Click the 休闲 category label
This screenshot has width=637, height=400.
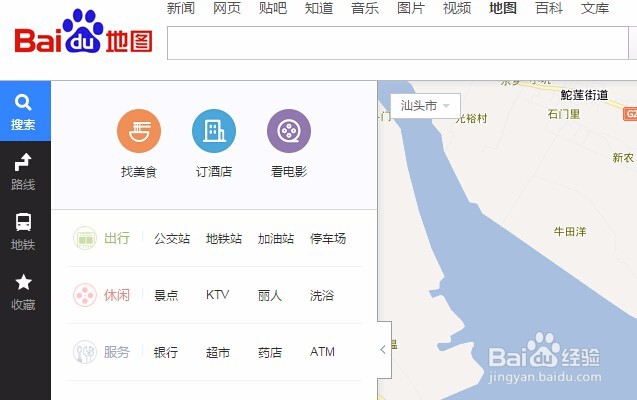(x=117, y=295)
